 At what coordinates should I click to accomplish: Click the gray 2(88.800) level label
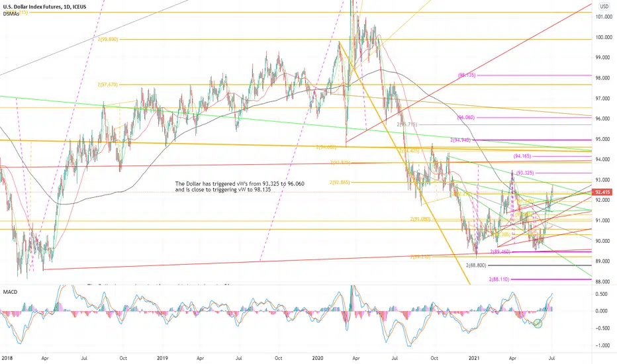click(x=476, y=265)
